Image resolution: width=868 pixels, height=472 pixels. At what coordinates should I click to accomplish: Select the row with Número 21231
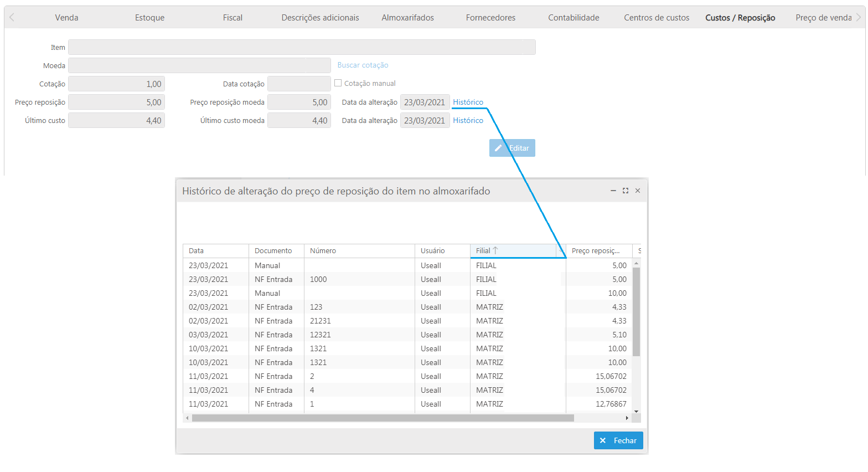[x=407, y=321]
